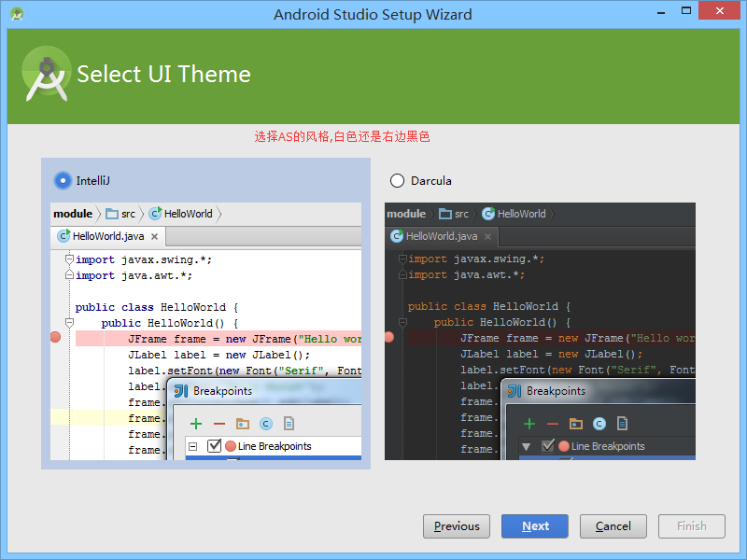The height and width of the screenshot is (560, 747).
Task: Click the red breakpoint dot in dark editor gutter
Action: 388,338
